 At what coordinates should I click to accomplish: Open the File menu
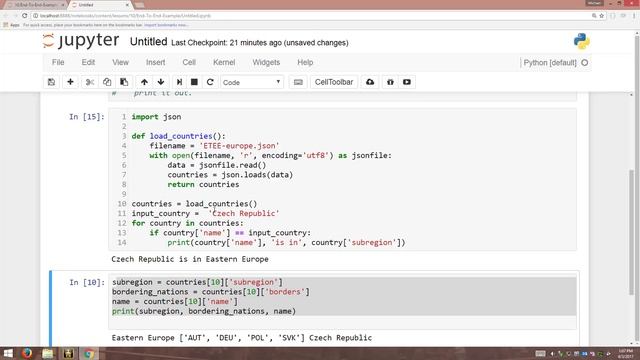point(58,62)
